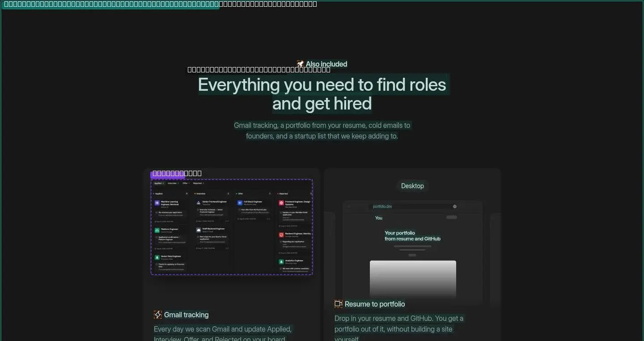Image resolution: width=644 pixels, height=341 pixels.
Task: Click the pink logo on Frontend Engineer, Design Systems card
Action: click(x=281, y=202)
